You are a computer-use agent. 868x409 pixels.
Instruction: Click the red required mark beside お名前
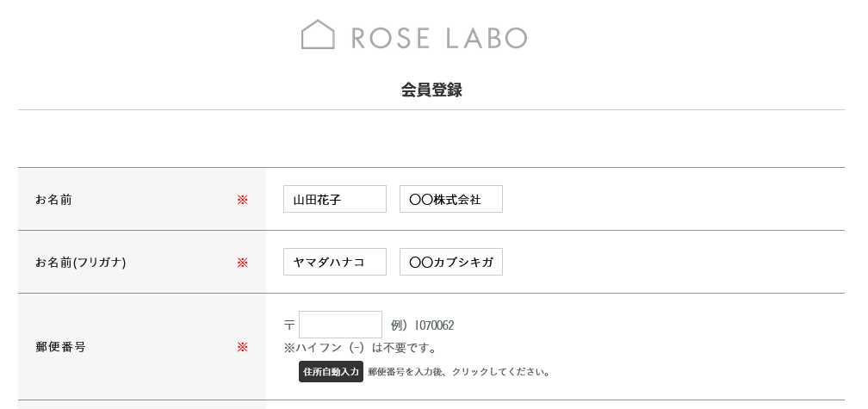click(x=242, y=200)
